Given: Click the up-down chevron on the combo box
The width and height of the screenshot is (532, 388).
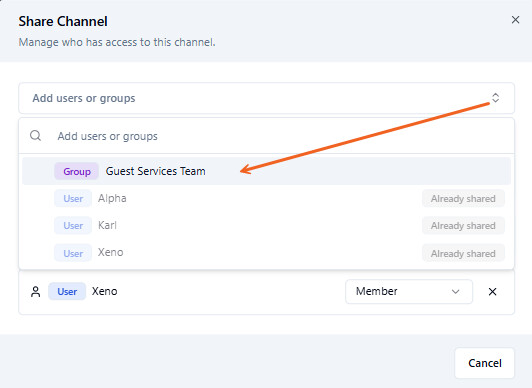Looking at the screenshot, I should point(495,98).
